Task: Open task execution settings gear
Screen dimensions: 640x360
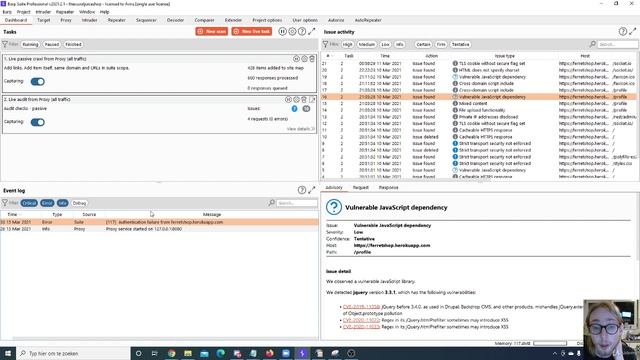Action: click(x=292, y=31)
